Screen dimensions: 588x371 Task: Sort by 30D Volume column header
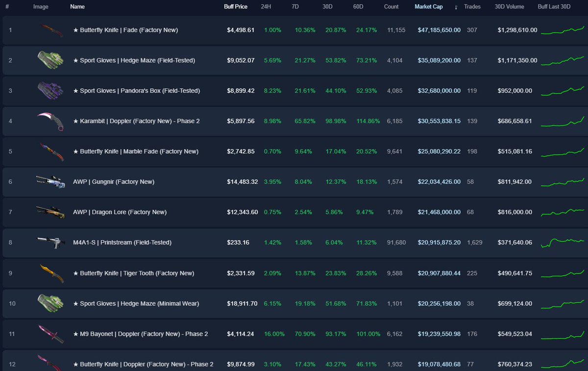coord(509,7)
